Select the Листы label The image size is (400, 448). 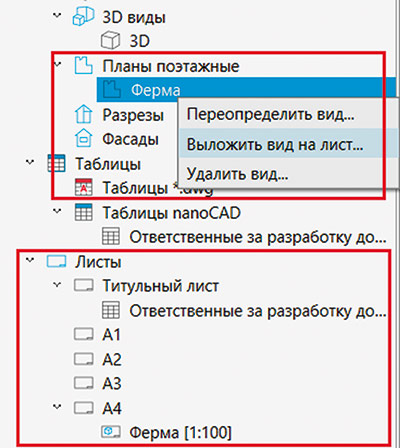point(98,262)
